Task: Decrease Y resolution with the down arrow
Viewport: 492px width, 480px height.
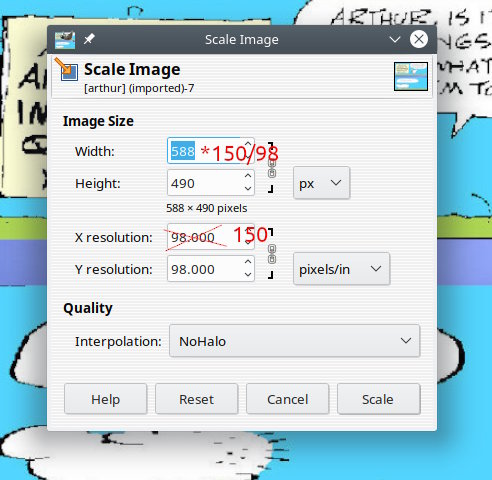Action: [248, 274]
